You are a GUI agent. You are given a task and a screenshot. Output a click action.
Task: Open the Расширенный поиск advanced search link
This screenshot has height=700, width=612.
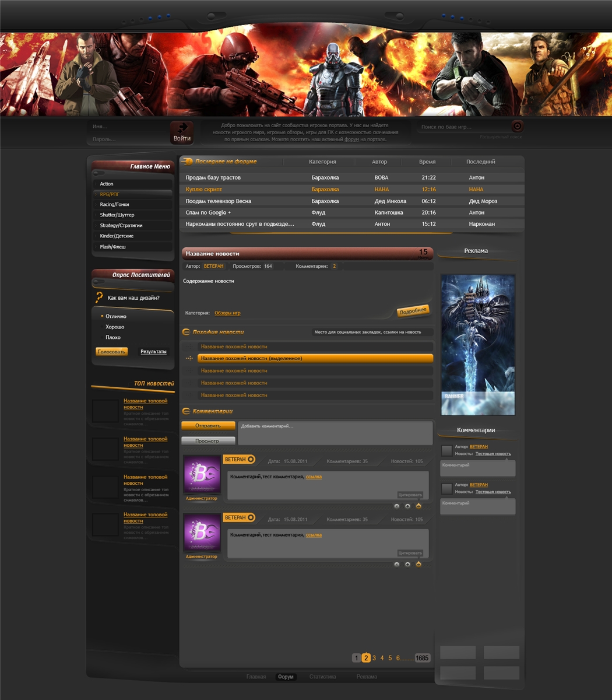[x=501, y=137]
